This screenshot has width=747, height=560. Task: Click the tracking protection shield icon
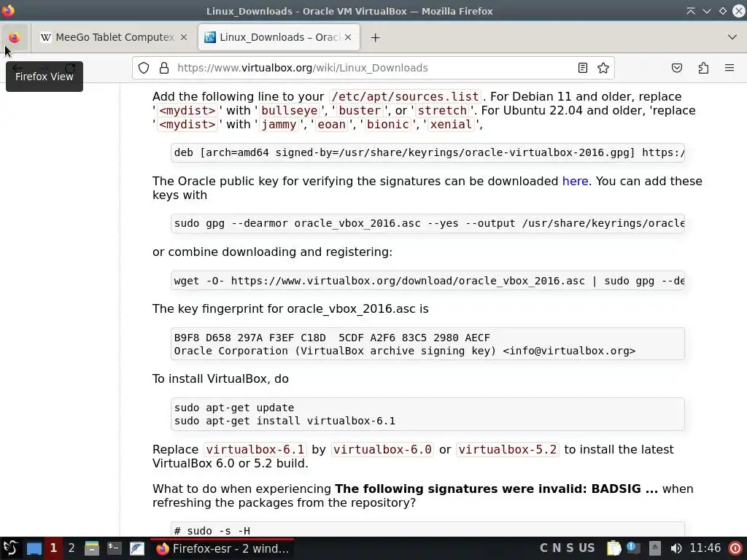pyautogui.click(x=144, y=68)
